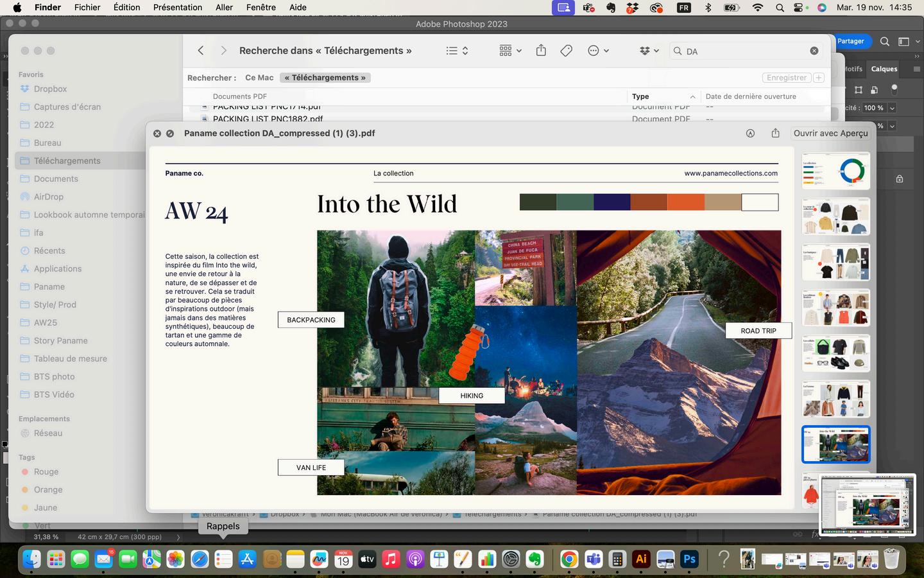
Task: Select BTS Vidéo folder in sidebar
Action: tap(54, 395)
